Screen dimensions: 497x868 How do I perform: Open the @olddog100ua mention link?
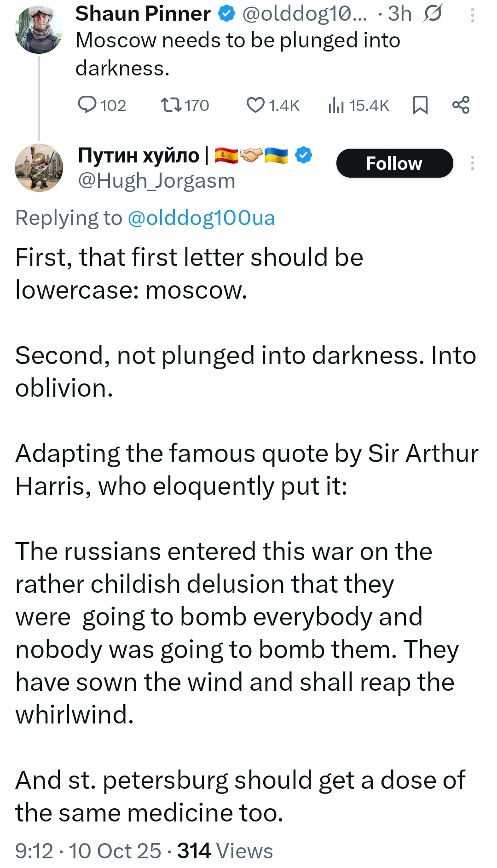201,218
